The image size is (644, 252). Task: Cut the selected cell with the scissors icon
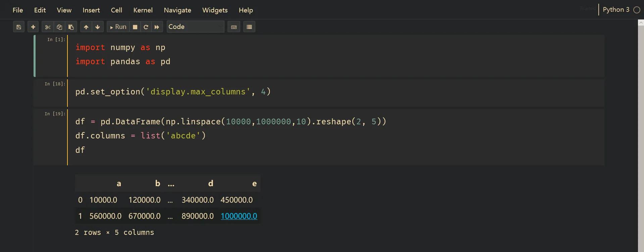(x=48, y=27)
